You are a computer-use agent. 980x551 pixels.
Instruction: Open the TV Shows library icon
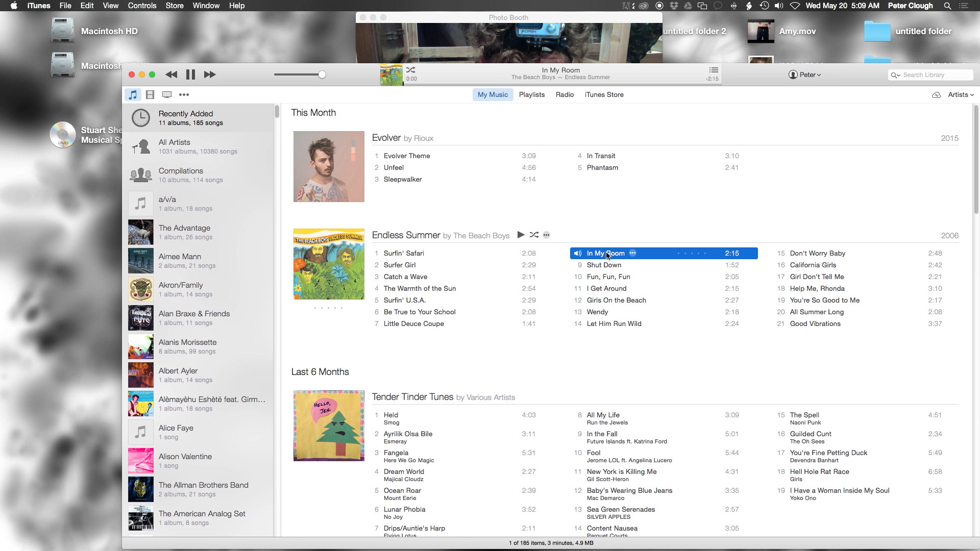[x=166, y=95]
